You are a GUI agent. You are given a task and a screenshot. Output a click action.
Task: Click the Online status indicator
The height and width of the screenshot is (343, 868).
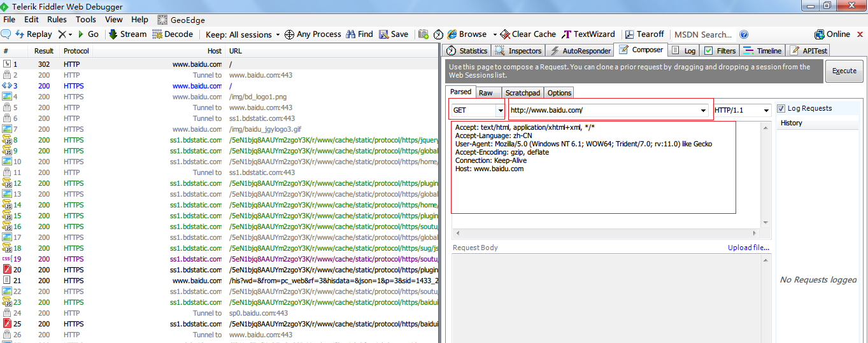coord(832,34)
